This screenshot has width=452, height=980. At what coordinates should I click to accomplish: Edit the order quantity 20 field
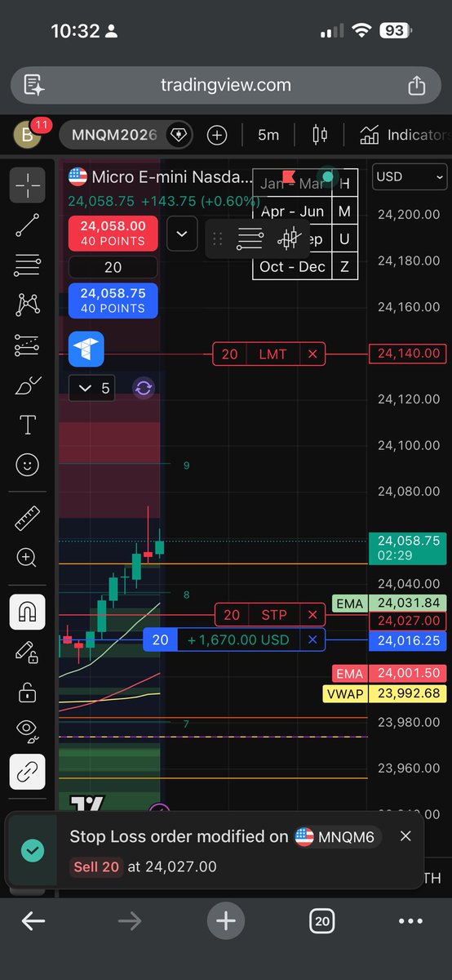[x=113, y=267]
